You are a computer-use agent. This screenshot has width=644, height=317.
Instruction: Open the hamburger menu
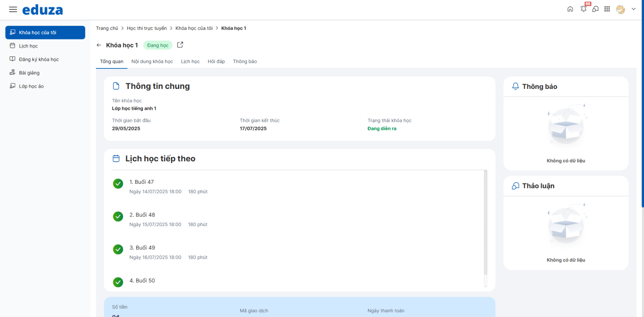pyautogui.click(x=13, y=9)
